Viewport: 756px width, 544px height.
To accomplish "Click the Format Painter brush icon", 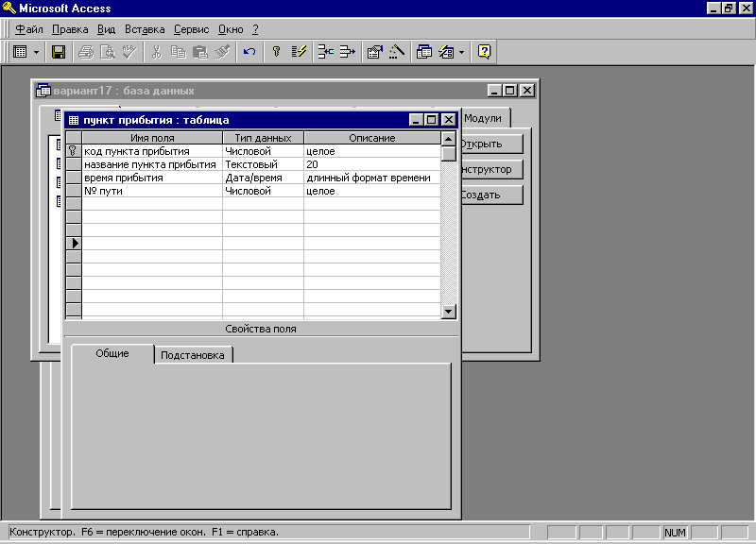I will click(x=222, y=52).
